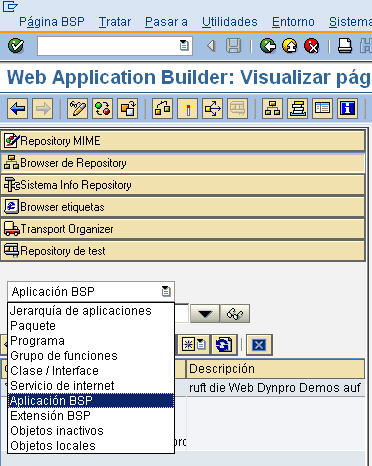
Task: Select Paquete from the dropdown list
Action: click(91, 326)
